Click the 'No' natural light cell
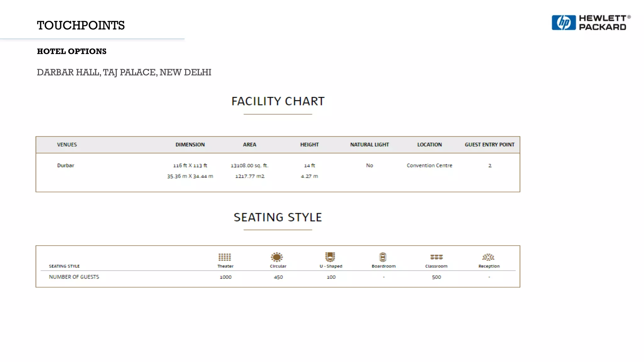Image resolution: width=644 pixels, height=362 pixels. tap(369, 165)
